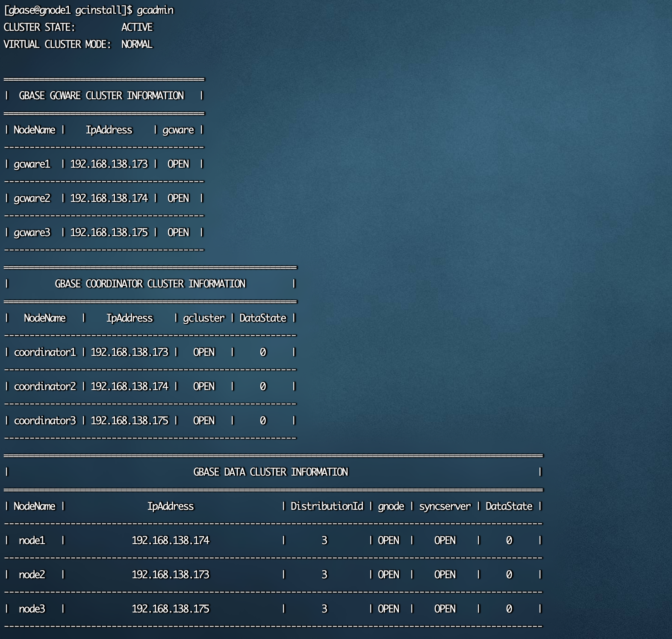Click the DistributionId value 3 for node3

[324, 609]
